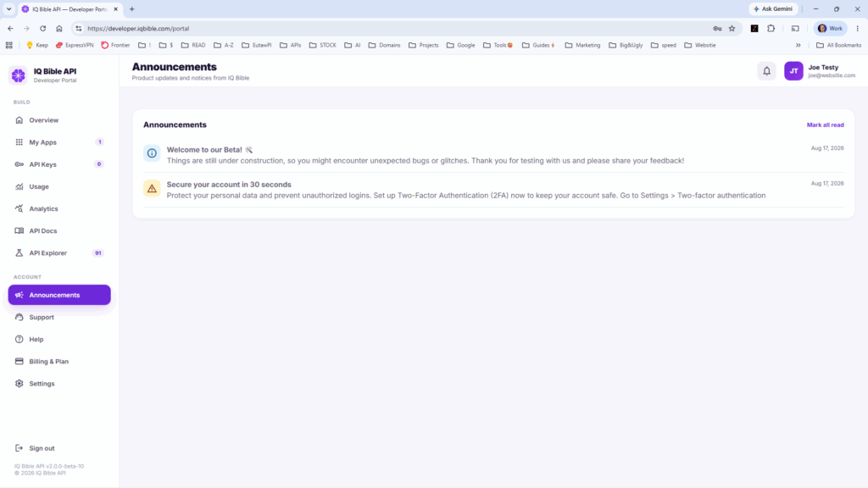Expand the APIs bookmarks folder

(291, 46)
